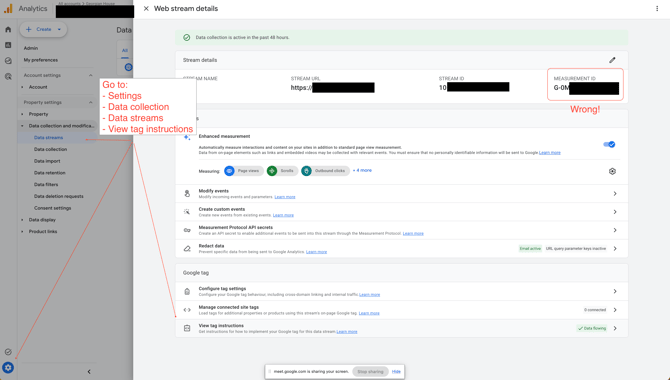
Task: Open the Reports icon in the sidebar
Action: pos(8,45)
